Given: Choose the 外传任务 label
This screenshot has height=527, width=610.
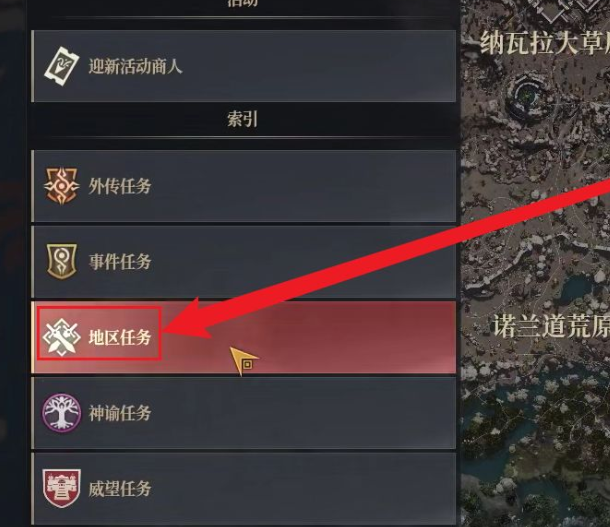Looking at the screenshot, I should 119,186.
